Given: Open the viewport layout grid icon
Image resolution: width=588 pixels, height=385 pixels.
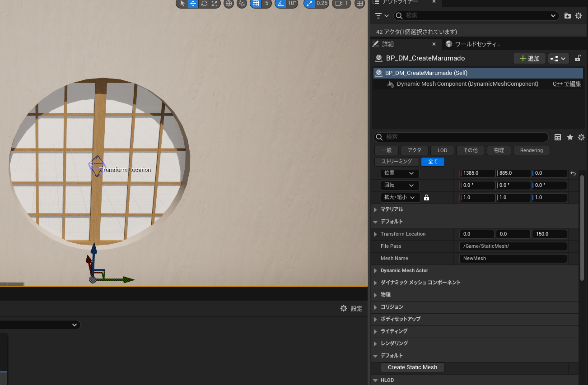Looking at the screenshot, I should [x=359, y=4].
